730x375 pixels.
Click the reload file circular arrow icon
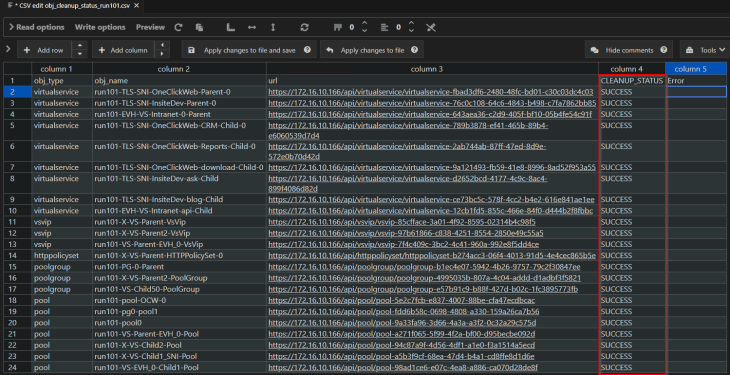pos(178,27)
